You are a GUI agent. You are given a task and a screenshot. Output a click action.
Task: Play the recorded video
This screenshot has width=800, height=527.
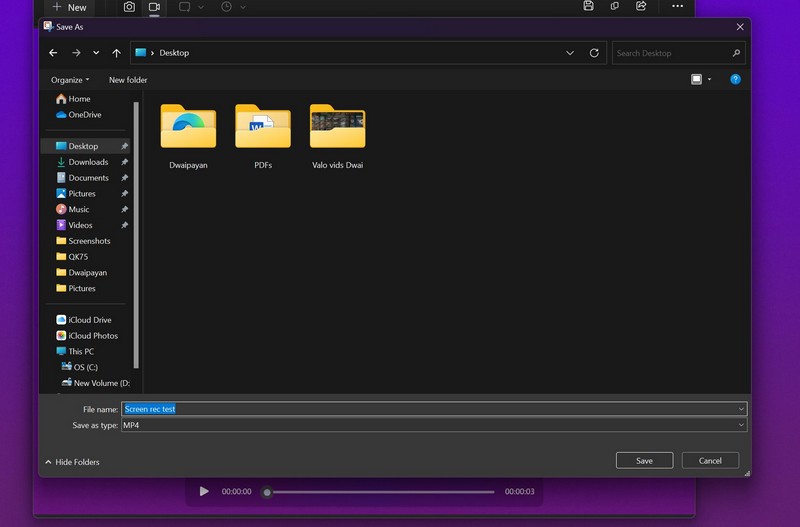[204, 491]
